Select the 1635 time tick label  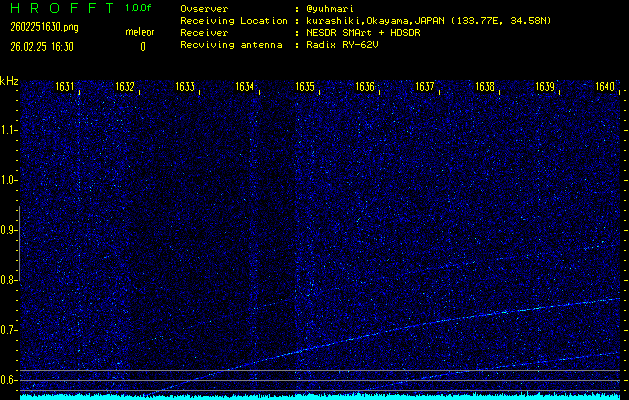(305, 87)
